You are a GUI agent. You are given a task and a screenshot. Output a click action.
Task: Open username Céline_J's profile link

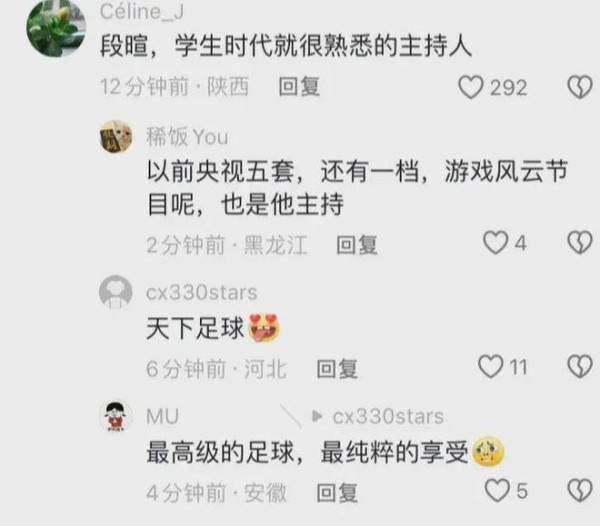coord(142,11)
